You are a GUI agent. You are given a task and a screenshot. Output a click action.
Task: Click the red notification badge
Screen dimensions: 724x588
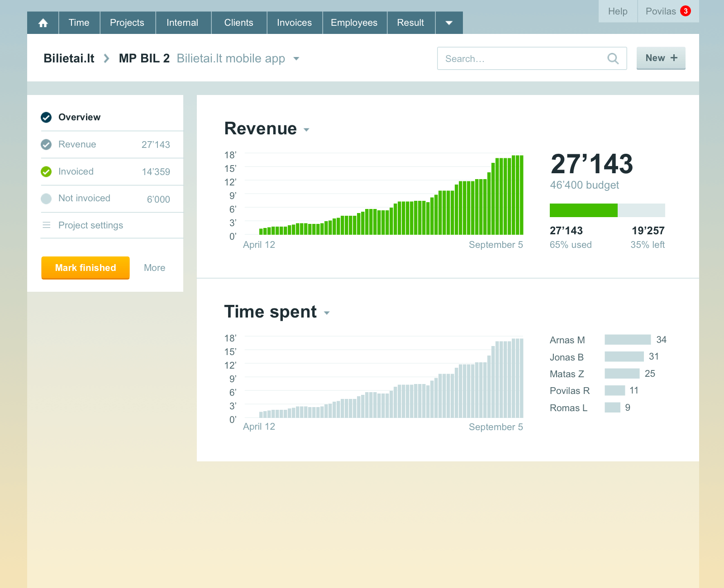click(686, 11)
